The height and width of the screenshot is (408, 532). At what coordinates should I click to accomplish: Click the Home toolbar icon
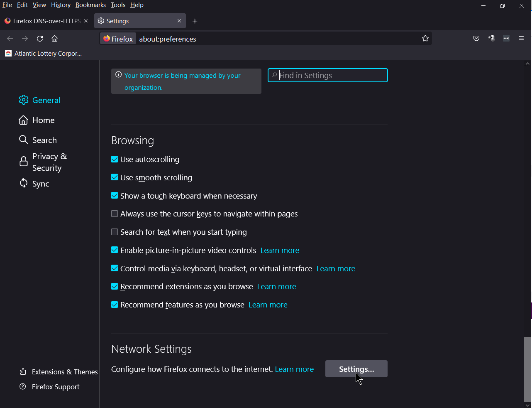(54, 39)
